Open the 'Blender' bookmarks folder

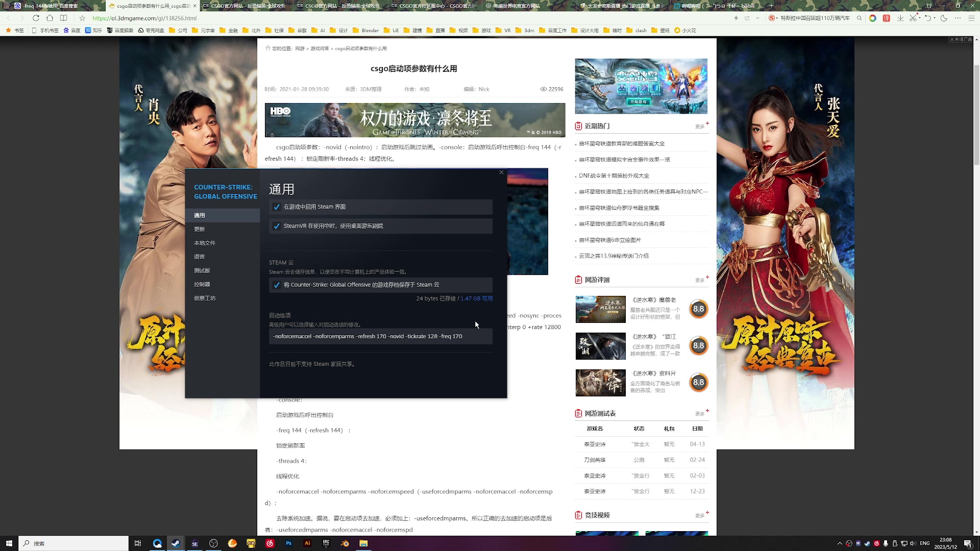[366, 30]
